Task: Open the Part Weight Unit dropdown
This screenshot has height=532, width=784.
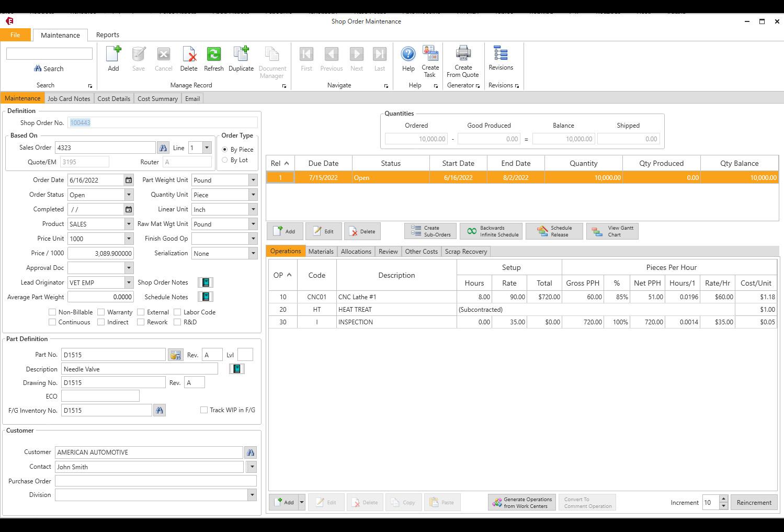Action: click(252, 179)
